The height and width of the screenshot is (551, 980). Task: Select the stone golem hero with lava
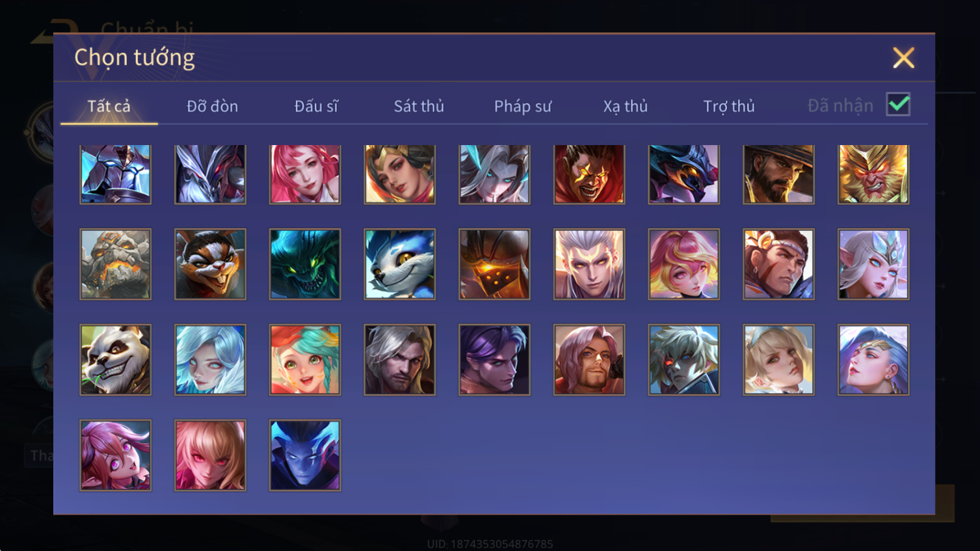(115, 264)
